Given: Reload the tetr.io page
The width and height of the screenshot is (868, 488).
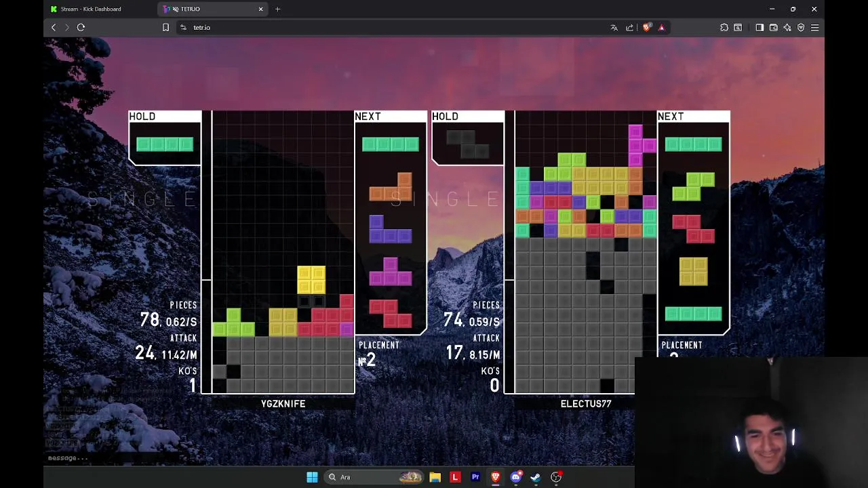Looking at the screenshot, I should click(x=81, y=27).
